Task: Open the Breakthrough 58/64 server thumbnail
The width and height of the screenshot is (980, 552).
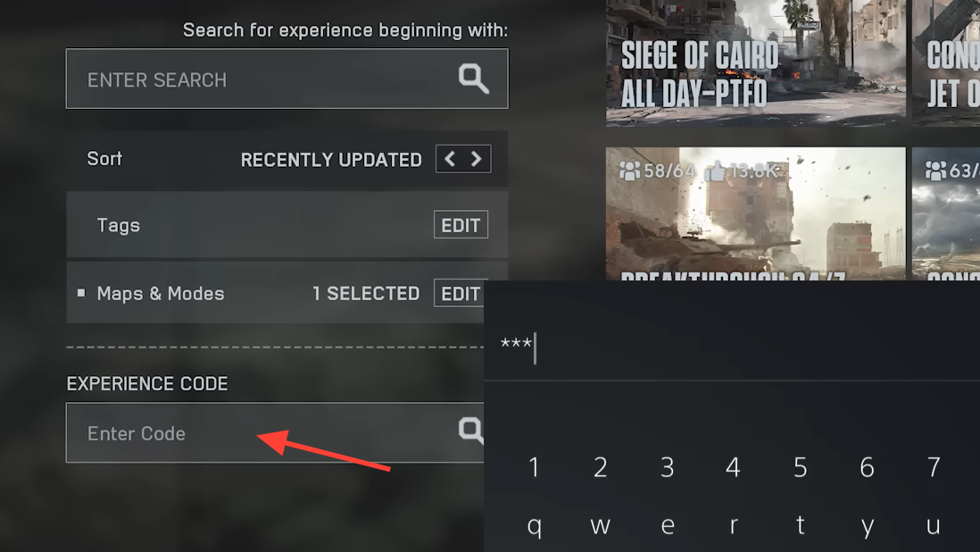Action: [756, 213]
